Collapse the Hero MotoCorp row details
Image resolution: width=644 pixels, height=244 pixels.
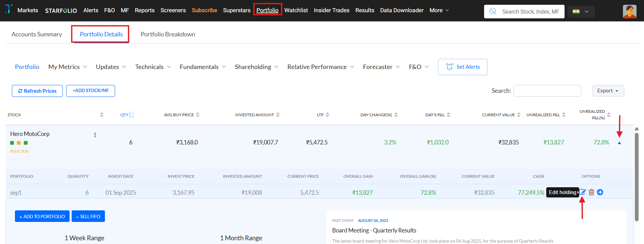619,143
